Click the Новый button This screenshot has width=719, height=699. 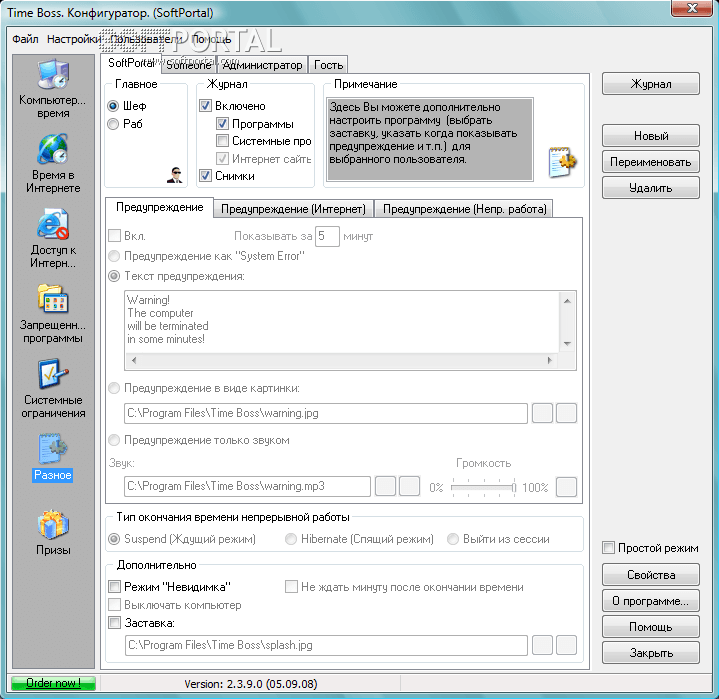coord(651,136)
